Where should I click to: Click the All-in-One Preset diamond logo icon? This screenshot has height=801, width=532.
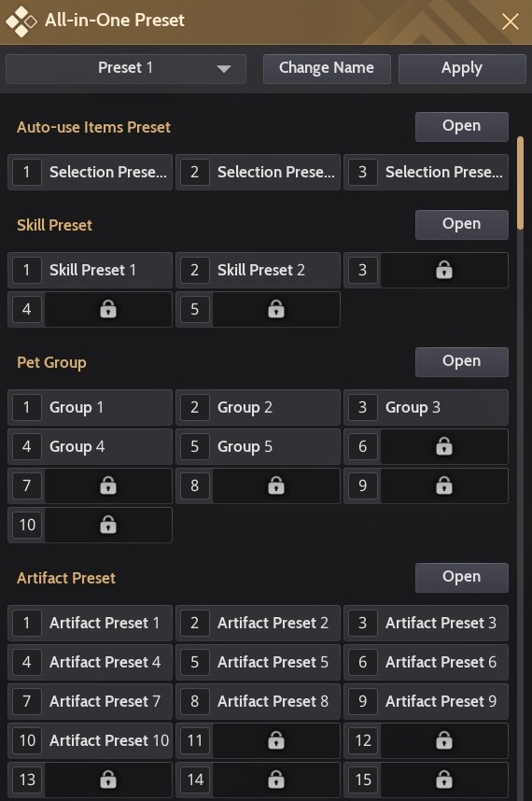coord(21,21)
